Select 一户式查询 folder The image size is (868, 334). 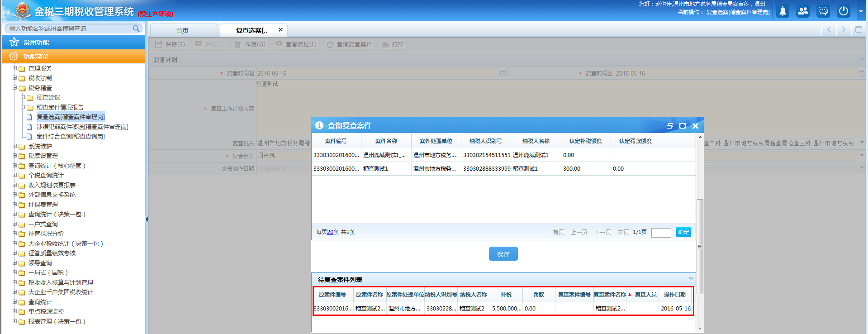point(43,224)
